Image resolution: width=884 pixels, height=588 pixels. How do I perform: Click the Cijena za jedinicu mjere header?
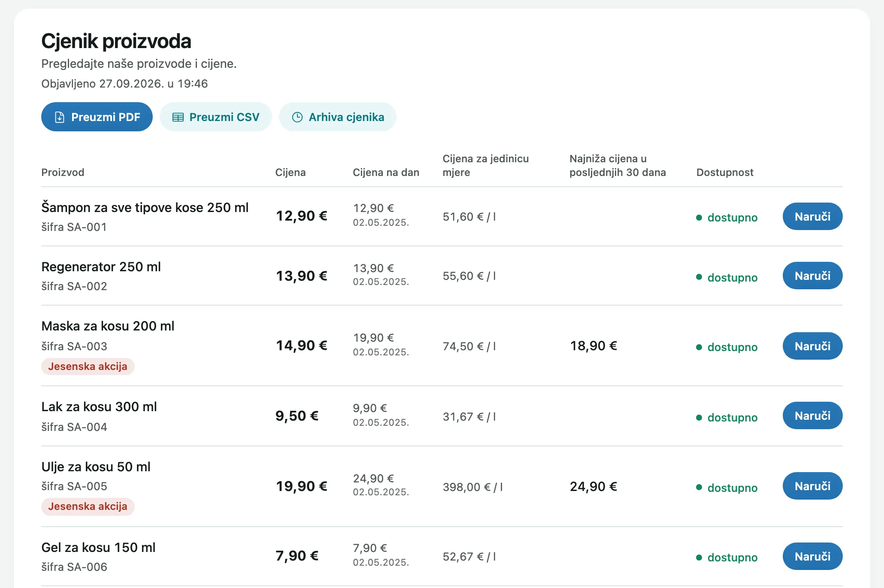[486, 166]
